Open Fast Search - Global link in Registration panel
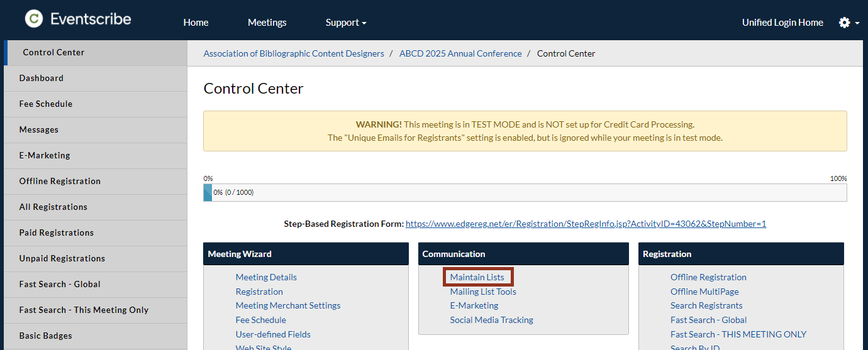This screenshot has width=868, height=350. click(708, 320)
